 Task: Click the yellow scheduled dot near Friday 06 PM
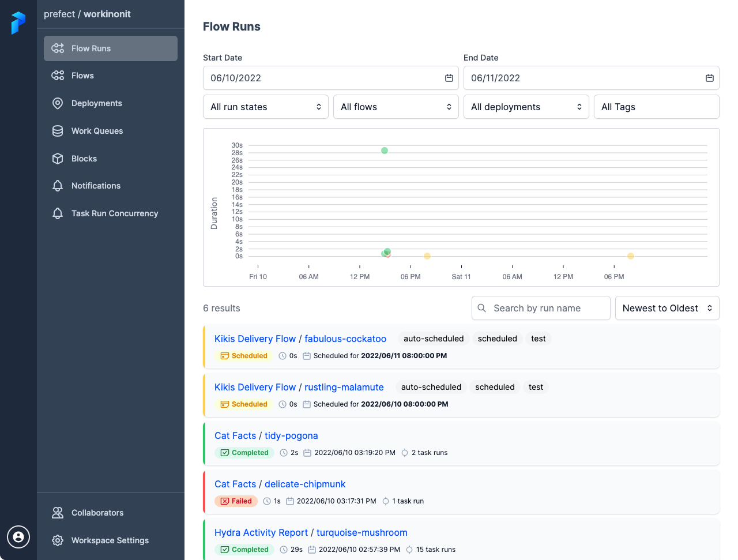[x=427, y=256]
